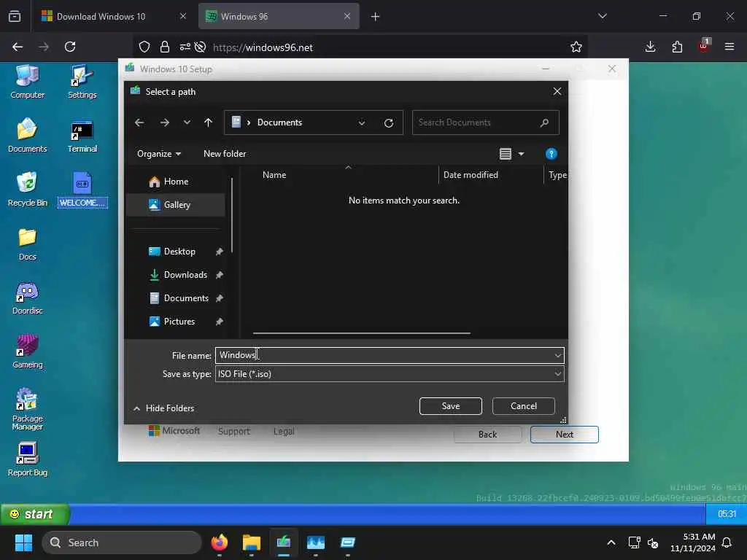Image resolution: width=747 pixels, height=560 pixels.
Task: Open the Settings desktop shortcut
Action: click(82, 82)
